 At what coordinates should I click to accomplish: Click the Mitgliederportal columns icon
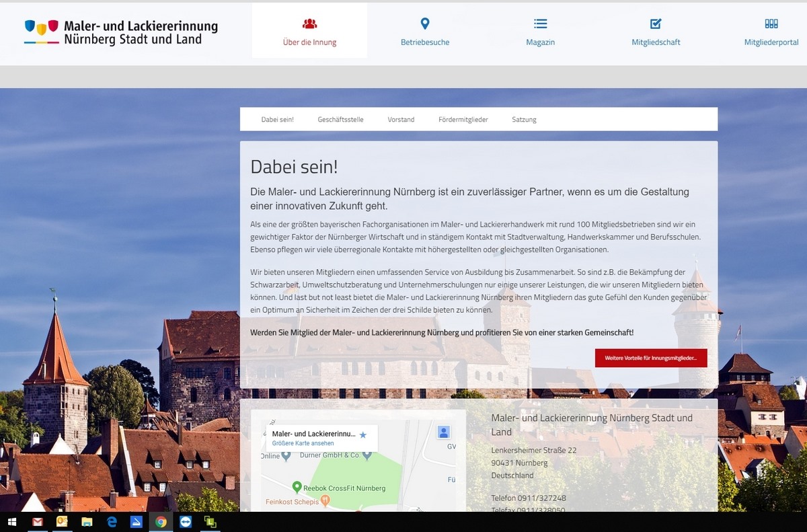click(x=771, y=24)
